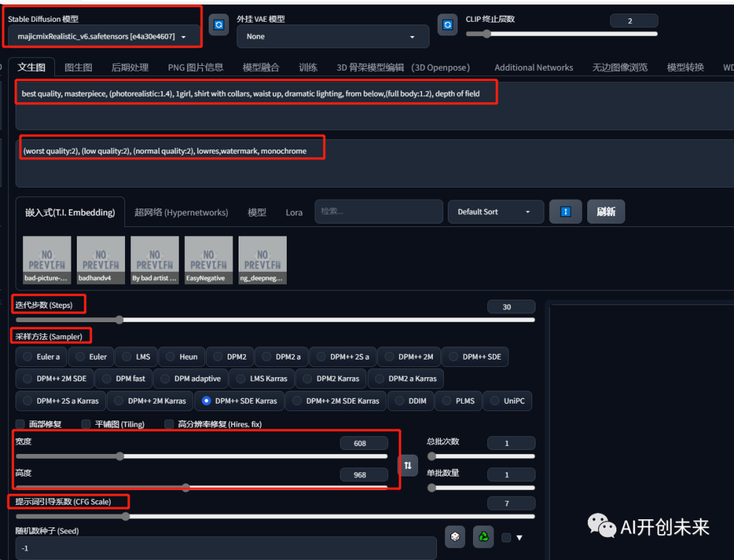Screen dimensions: 734x560
Task: Select the DPM2 sampler
Action: click(x=230, y=357)
